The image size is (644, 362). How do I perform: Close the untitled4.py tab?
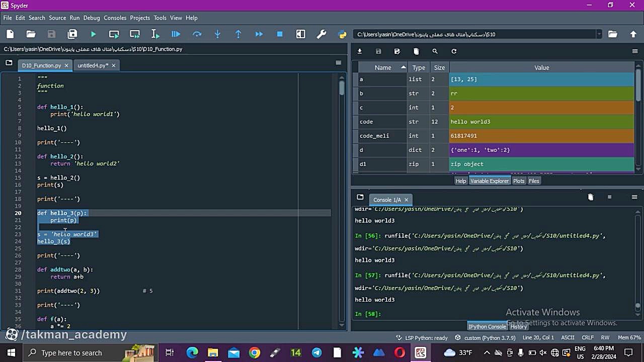pos(113,65)
